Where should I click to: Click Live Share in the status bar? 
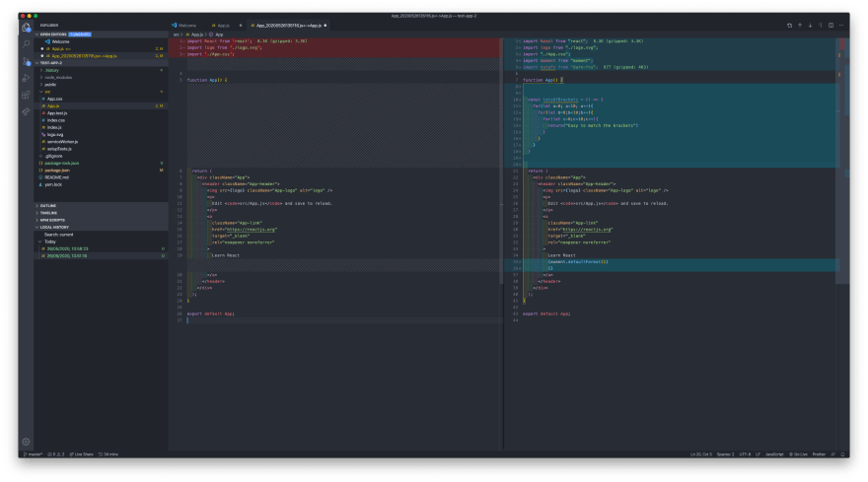pos(81,454)
